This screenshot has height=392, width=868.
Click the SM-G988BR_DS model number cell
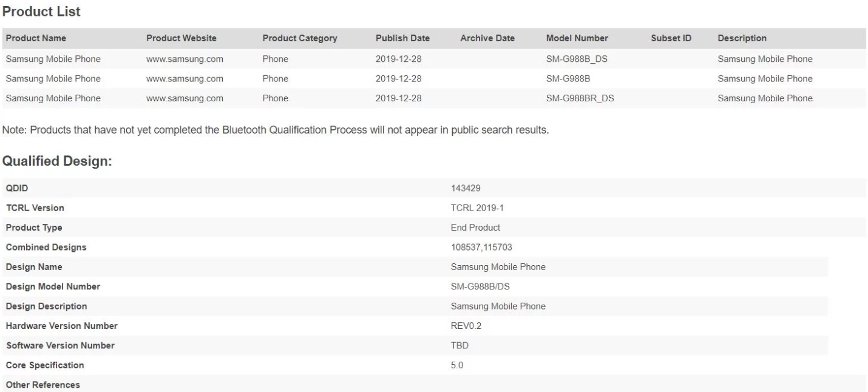pos(580,98)
